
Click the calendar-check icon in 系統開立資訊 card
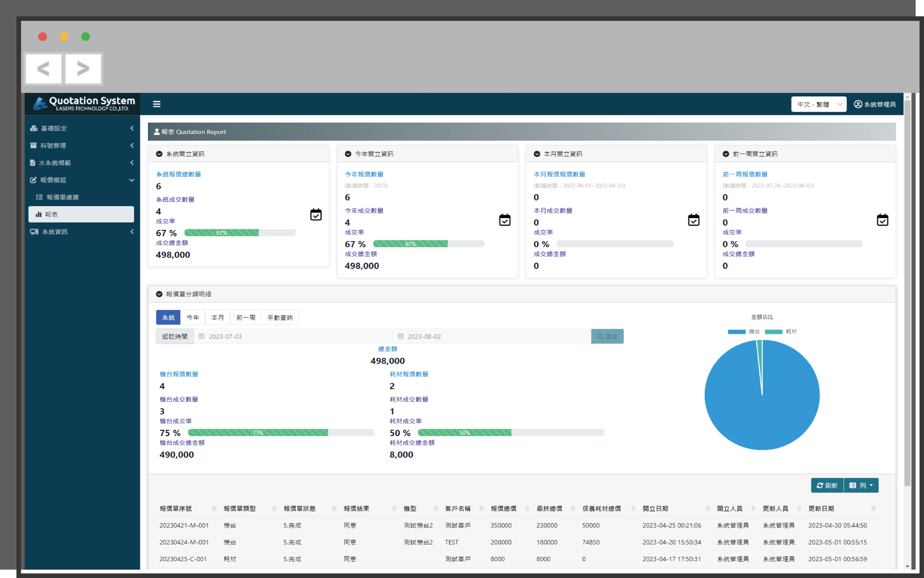coord(316,214)
